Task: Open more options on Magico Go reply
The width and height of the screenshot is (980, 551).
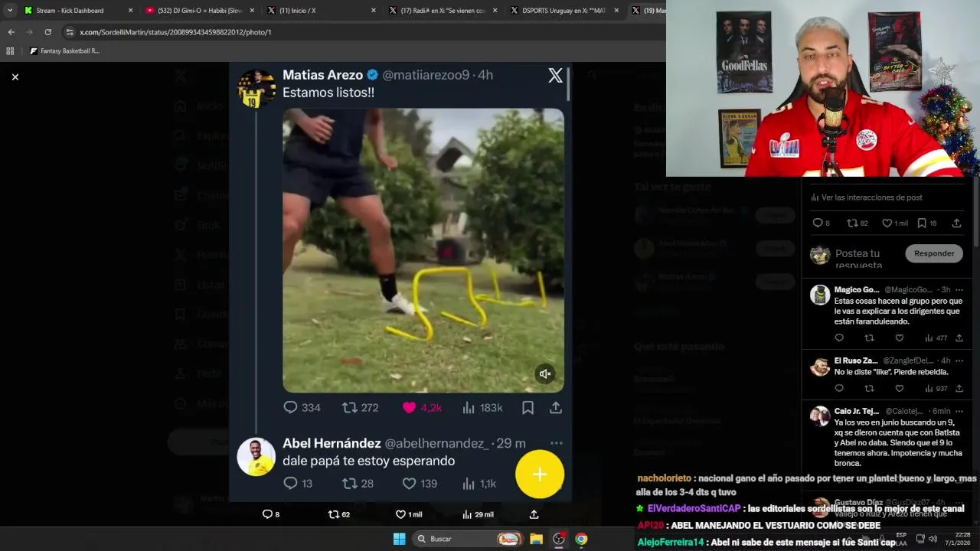Action: 959,290
